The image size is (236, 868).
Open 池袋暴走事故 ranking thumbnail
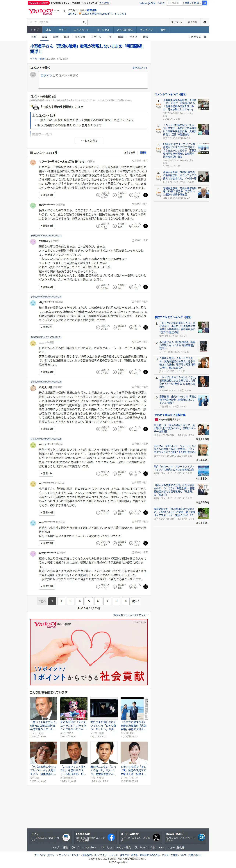point(203,105)
